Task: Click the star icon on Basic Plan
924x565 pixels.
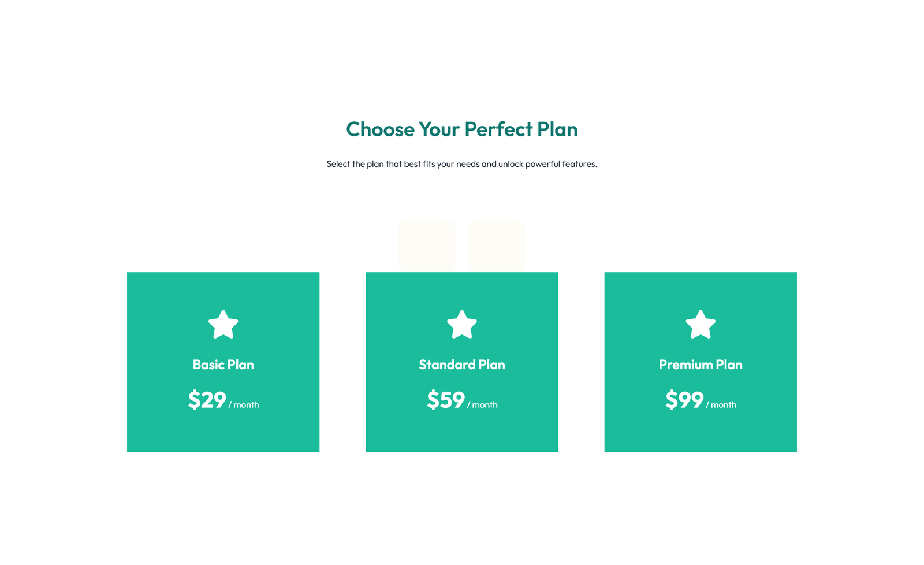Action: click(x=223, y=325)
